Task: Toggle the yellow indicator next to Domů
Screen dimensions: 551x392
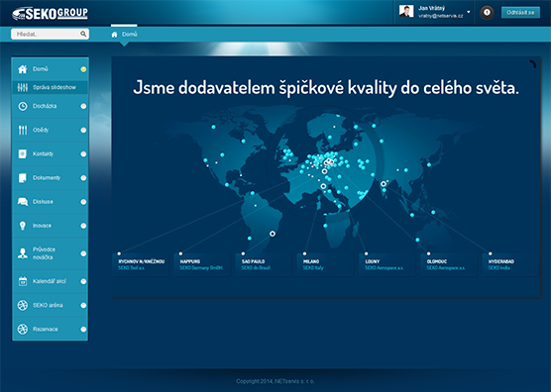Action: click(83, 69)
